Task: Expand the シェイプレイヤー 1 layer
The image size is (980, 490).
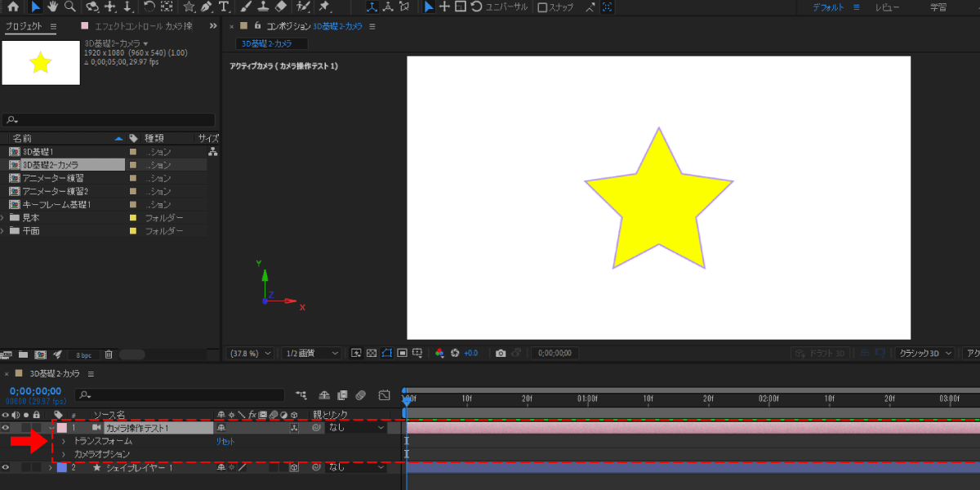Action: [x=51, y=467]
